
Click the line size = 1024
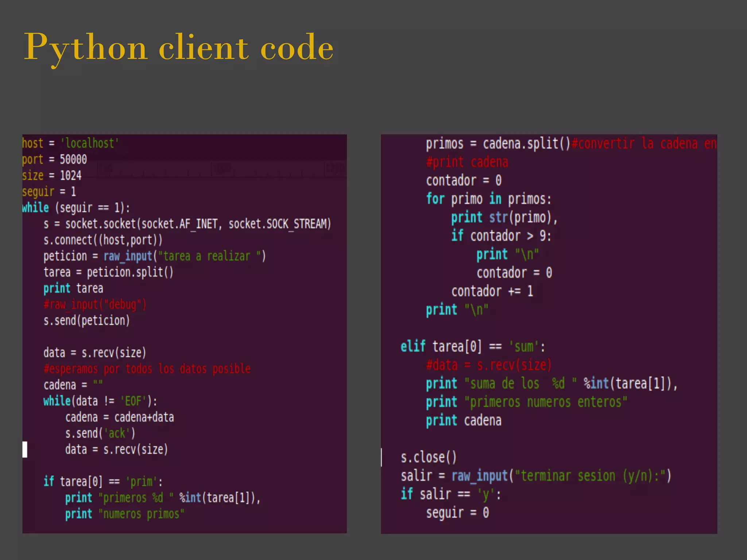click(52, 175)
